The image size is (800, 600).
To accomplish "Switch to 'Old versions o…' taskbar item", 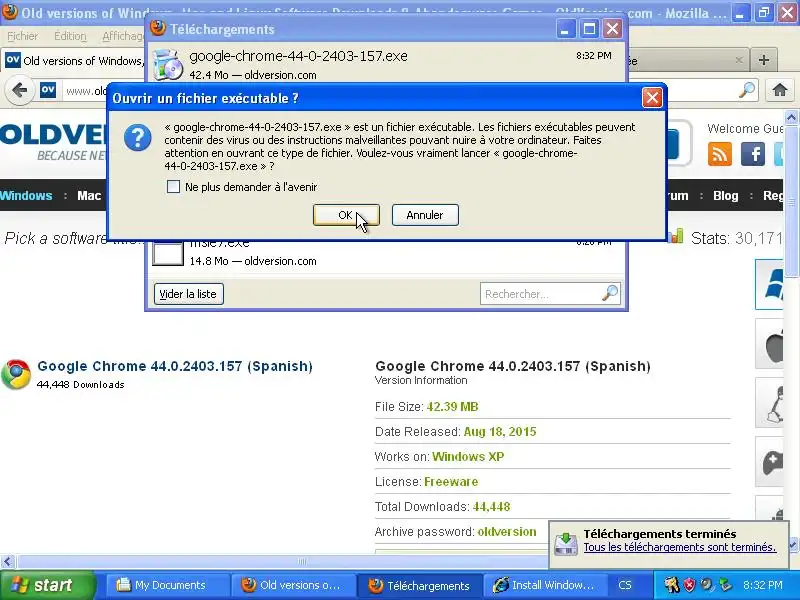I will coord(292,585).
